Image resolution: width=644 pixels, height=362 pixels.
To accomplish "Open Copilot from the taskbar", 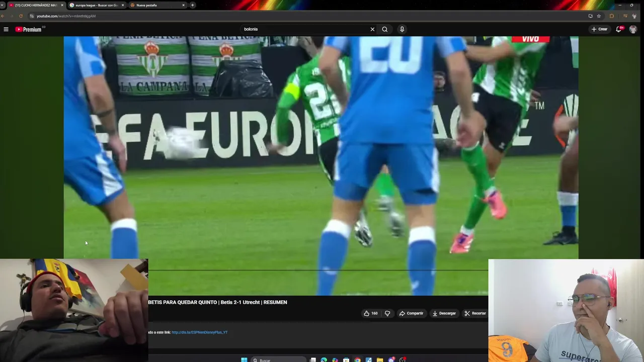I will point(335,360).
